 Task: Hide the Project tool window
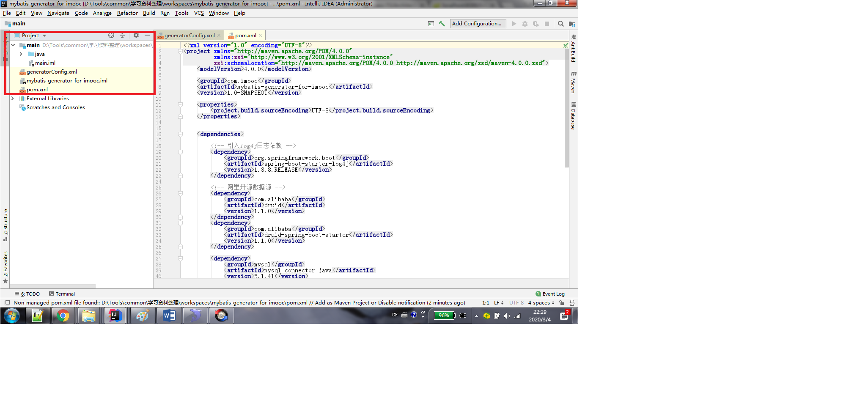pyautogui.click(x=147, y=36)
